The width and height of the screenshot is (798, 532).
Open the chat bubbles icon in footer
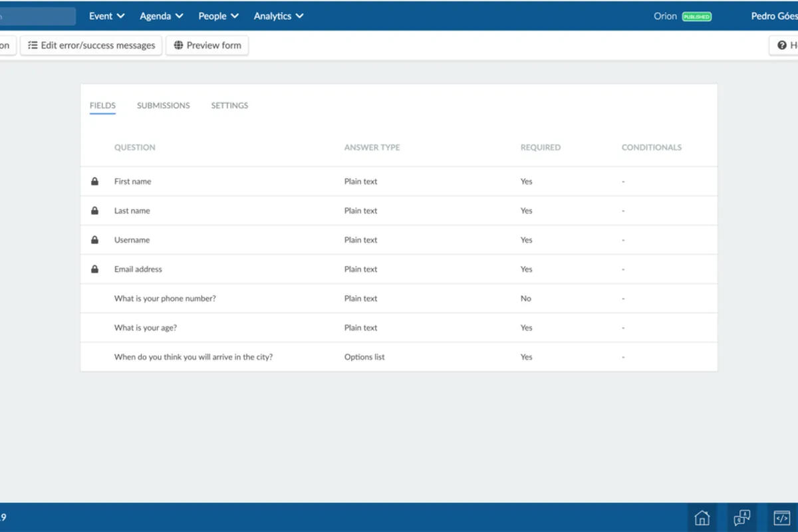741,517
